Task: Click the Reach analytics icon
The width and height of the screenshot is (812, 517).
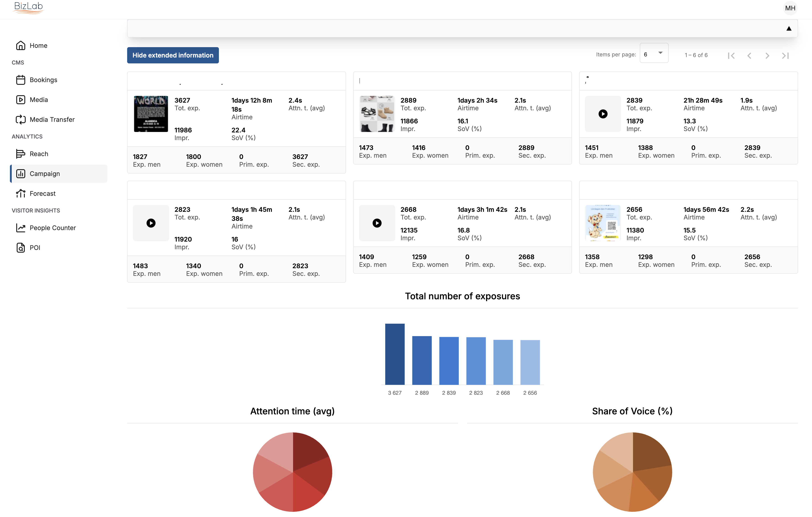Action: (x=21, y=154)
